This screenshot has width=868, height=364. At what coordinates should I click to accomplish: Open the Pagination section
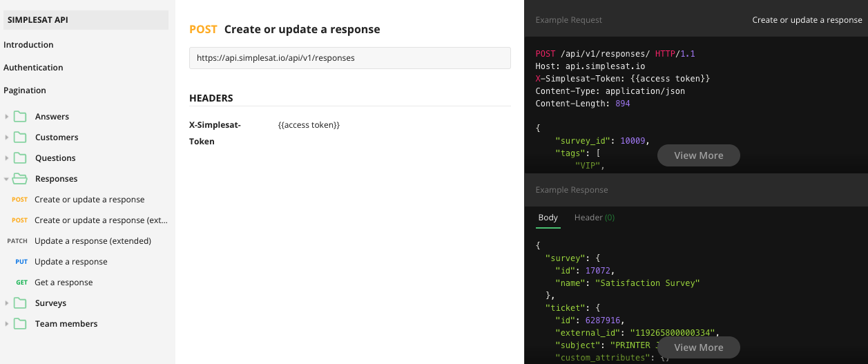click(x=25, y=90)
